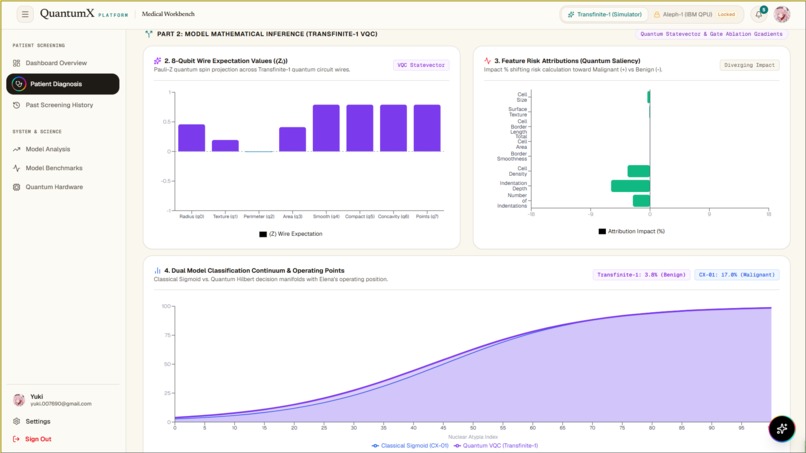This screenshot has height=453, width=806.
Task: Click the Points (q7) bar
Action: (427, 128)
